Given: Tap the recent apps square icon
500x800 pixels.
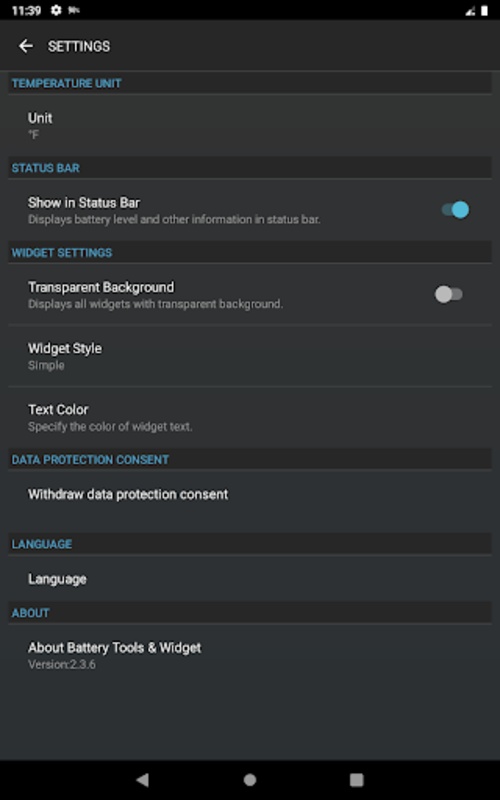Looking at the screenshot, I should tap(357, 780).
